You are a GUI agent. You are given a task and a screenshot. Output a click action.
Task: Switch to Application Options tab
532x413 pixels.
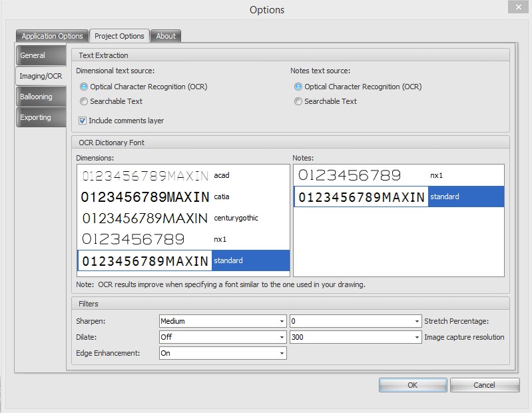(52, 36)
